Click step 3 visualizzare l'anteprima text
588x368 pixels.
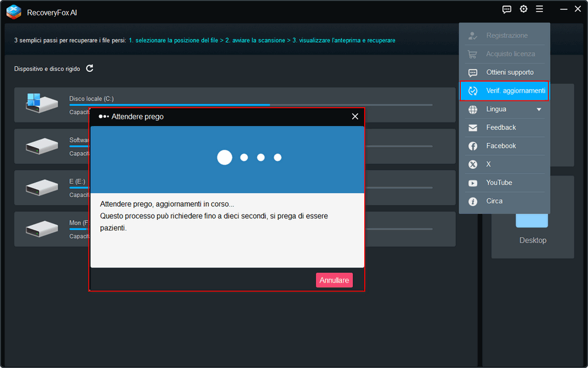[x=344, y=40]
